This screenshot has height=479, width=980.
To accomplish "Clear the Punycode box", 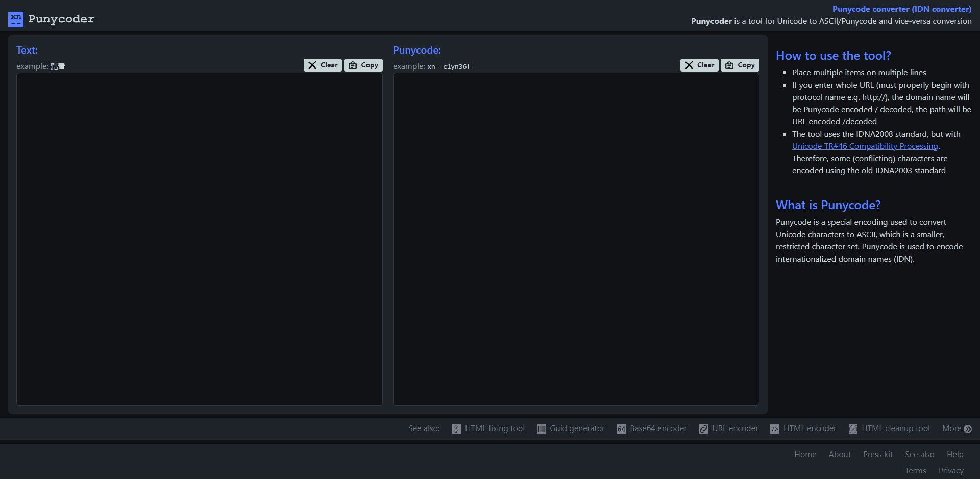I will (699, 65).
